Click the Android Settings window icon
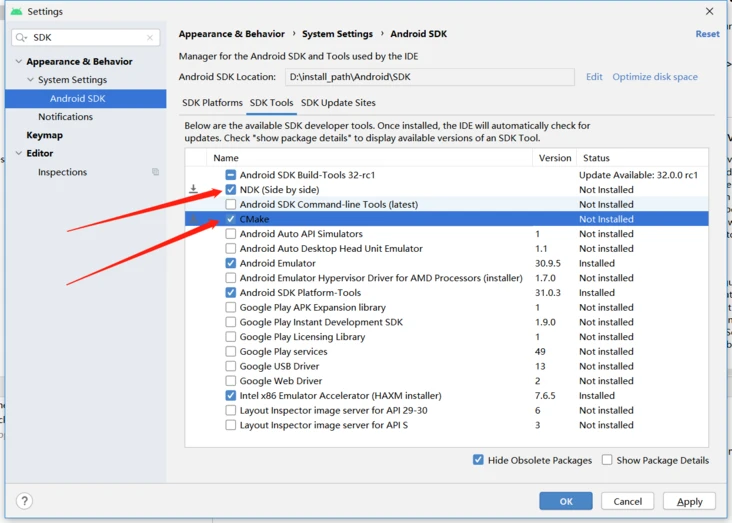732x523 pixels. pos(16,12)
